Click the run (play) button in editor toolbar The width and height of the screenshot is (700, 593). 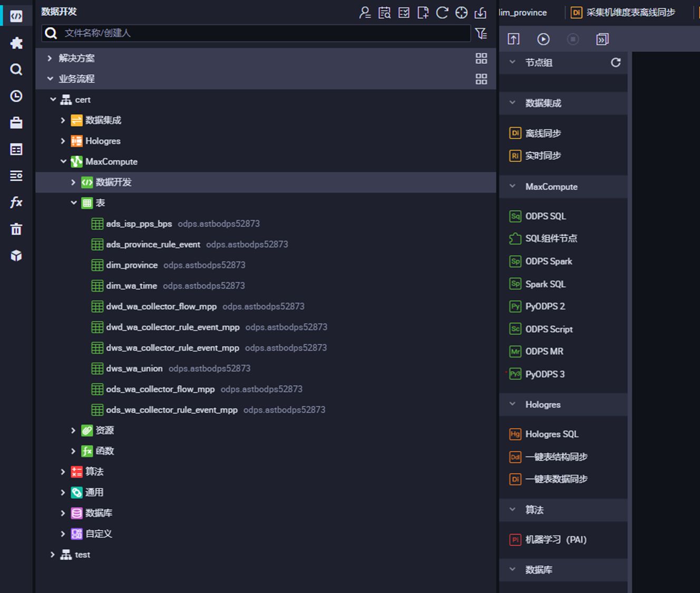[x=543, y=39]
